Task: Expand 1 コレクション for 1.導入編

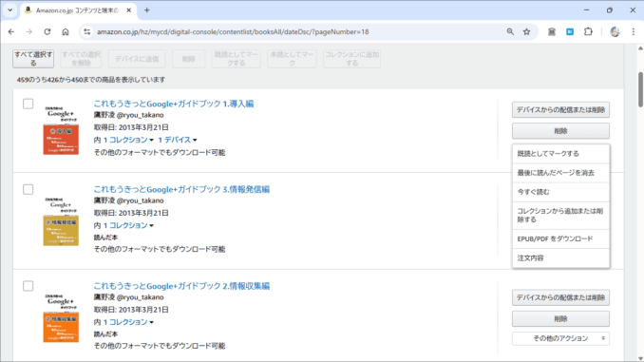Action: click(x=128, y=140)
